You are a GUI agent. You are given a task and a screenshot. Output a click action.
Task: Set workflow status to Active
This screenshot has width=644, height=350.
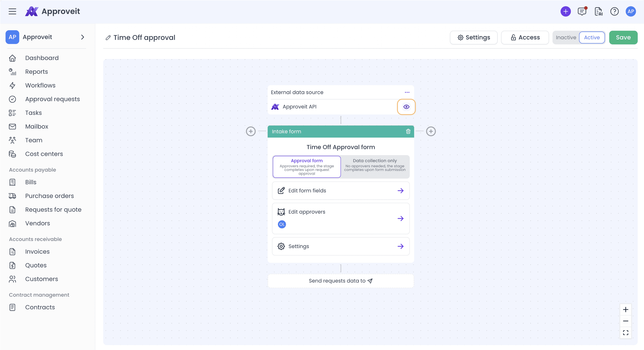[592, 38]
